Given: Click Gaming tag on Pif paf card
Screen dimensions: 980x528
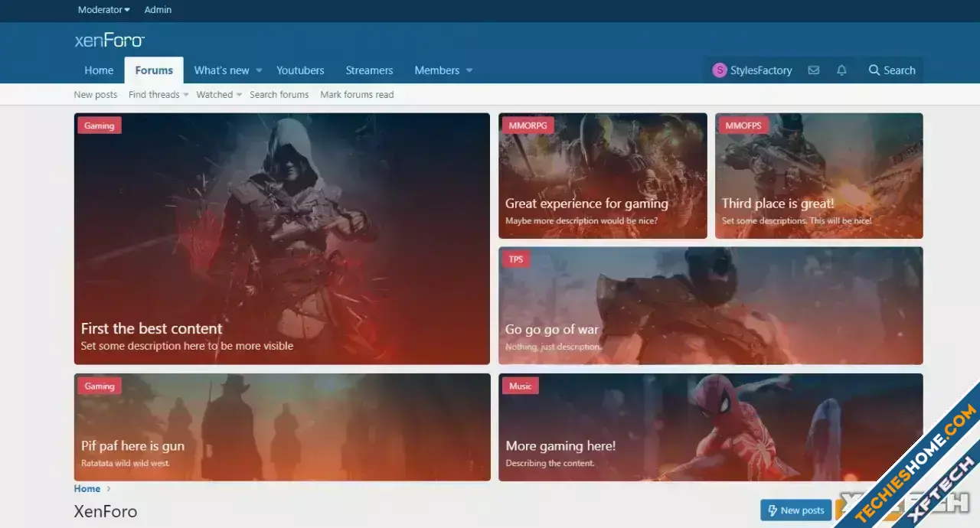Looking at the screenshot, I should pos(100,386).
